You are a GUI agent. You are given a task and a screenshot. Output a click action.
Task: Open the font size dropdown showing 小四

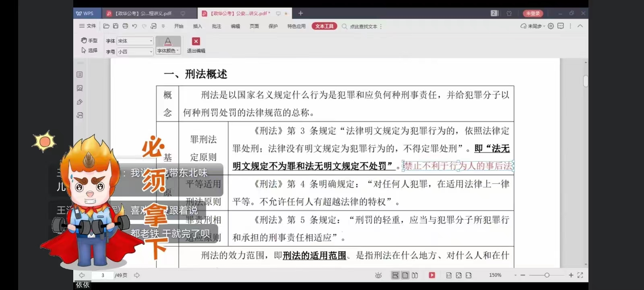point(151,52)
